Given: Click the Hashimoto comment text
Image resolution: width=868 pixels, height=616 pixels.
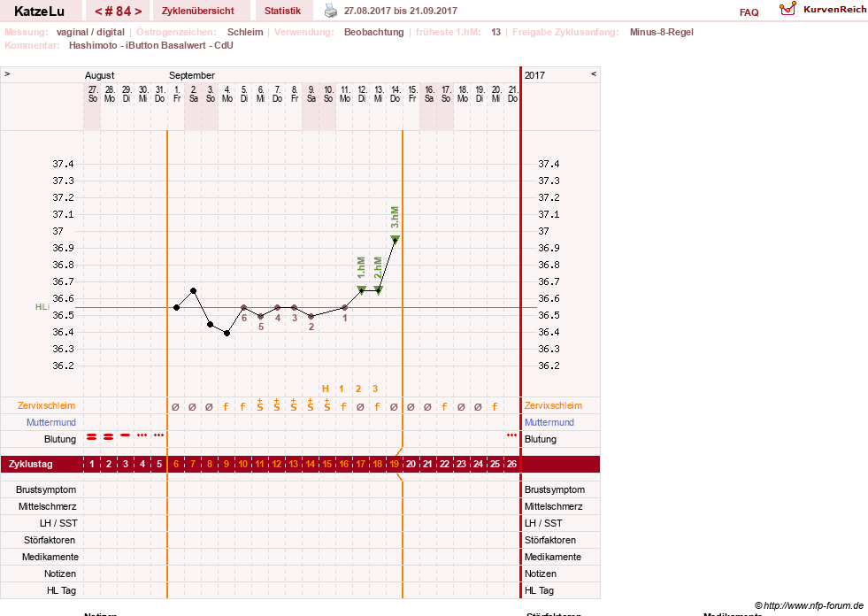Looking at the screenshot, I should (150, 45).
